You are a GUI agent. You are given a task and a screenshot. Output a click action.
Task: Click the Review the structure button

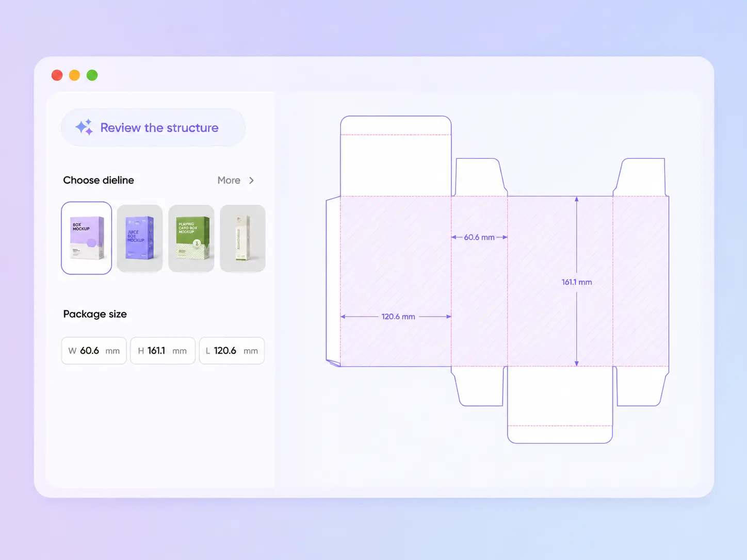(153, 127)
